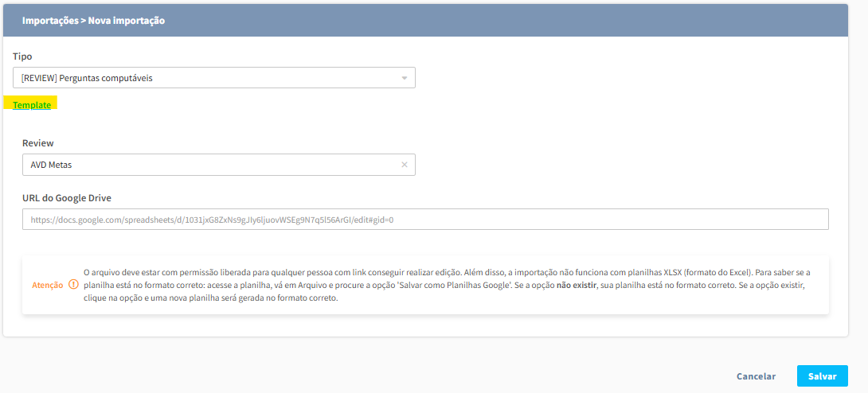Click the Review field label
The width and height of the screenshot is (868, 393).
[x=38, y=143]
